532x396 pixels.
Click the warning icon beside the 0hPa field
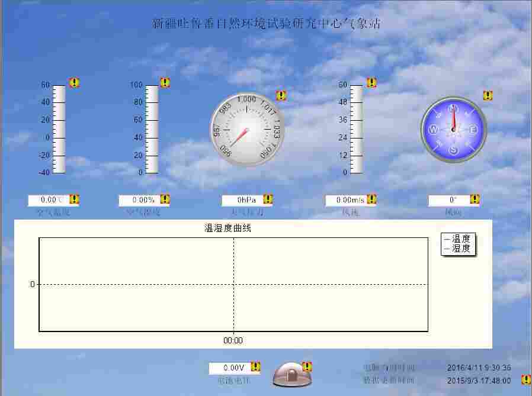tap(268, 199)
